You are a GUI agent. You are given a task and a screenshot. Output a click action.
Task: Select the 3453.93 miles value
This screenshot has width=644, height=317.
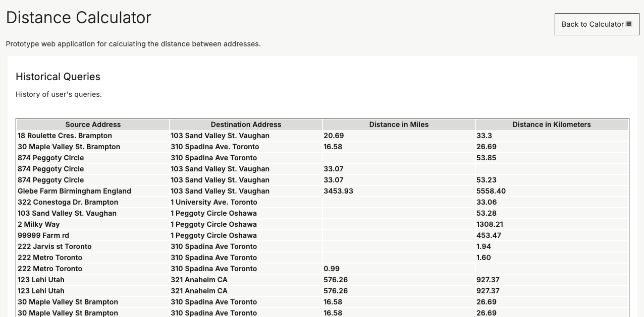(x=338, y=191)
